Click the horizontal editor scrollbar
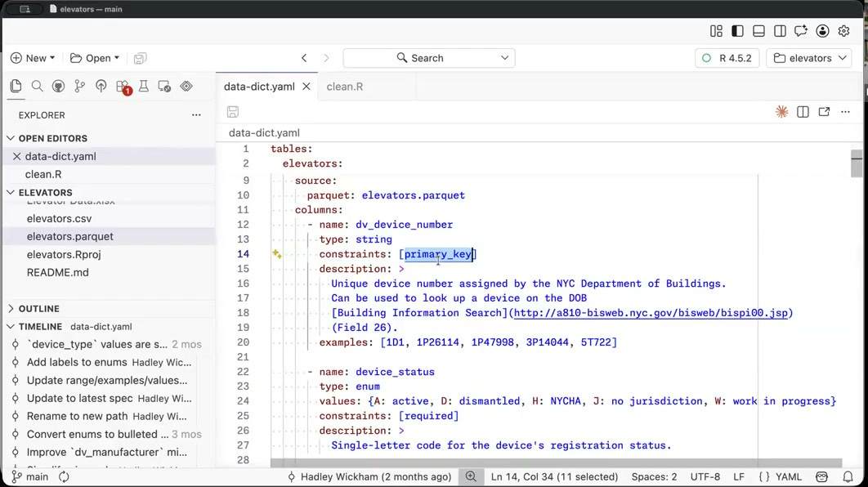The height and width of the screenshot is (487, 868). [557, 462]
